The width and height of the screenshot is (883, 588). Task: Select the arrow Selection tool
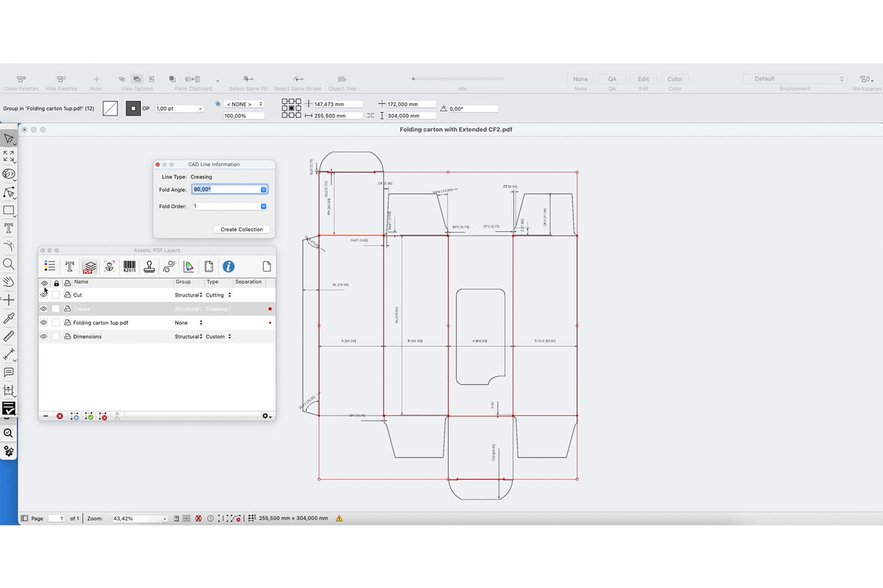pyautogui.click(x=8, y=139)
